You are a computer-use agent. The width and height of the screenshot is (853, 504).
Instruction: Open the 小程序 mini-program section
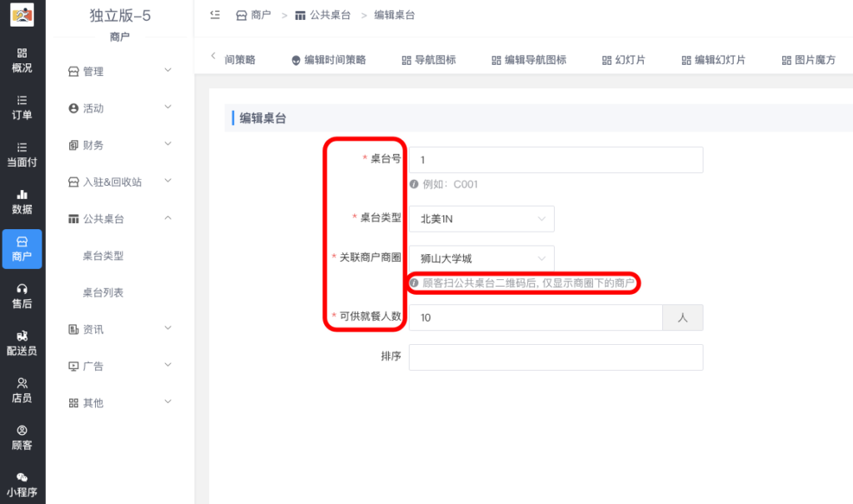(x=22, y=485)
